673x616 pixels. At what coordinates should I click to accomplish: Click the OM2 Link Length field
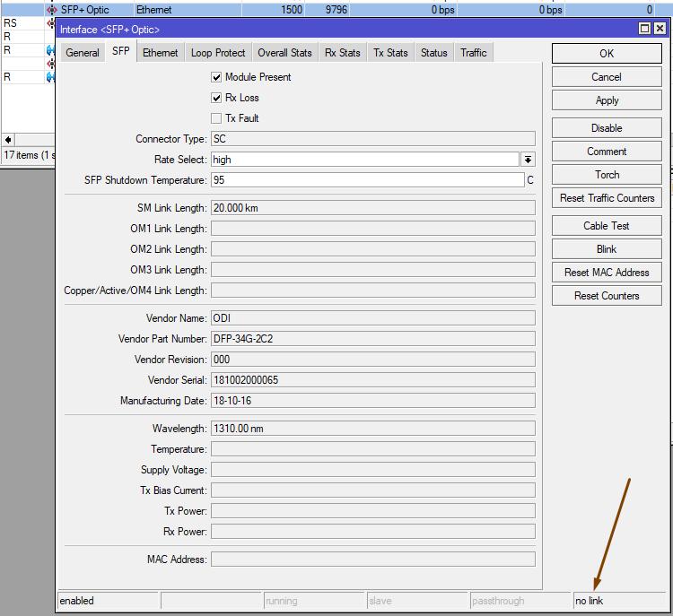(373, 249)
